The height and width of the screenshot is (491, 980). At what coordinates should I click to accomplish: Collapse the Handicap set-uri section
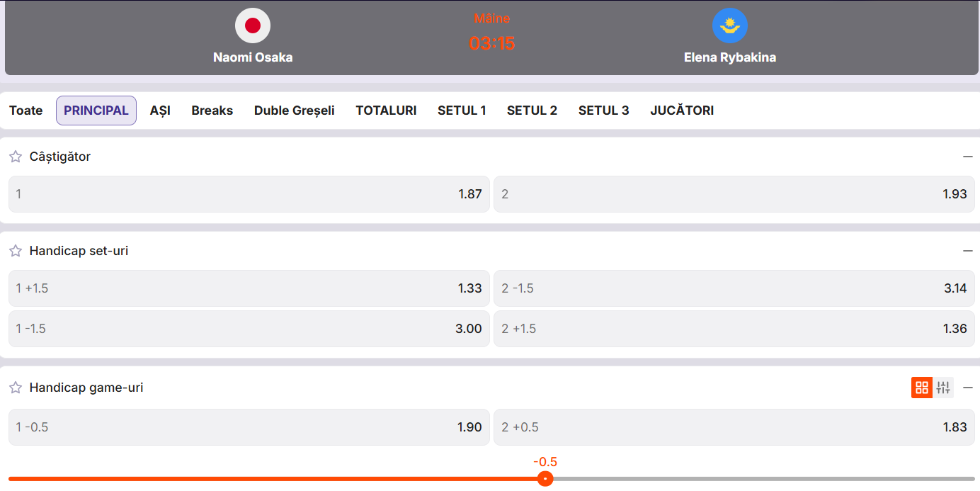click(x=968, y=251)
